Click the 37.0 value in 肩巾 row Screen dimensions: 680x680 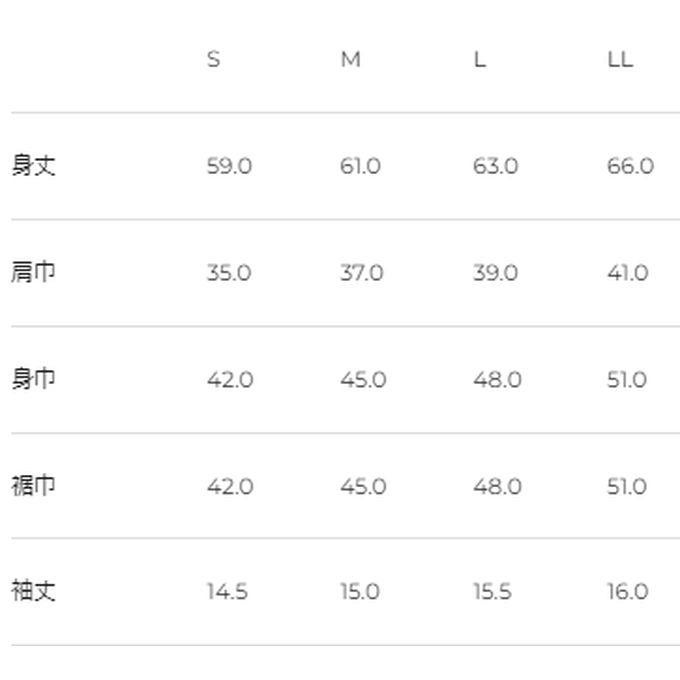(x=361, y=273)
